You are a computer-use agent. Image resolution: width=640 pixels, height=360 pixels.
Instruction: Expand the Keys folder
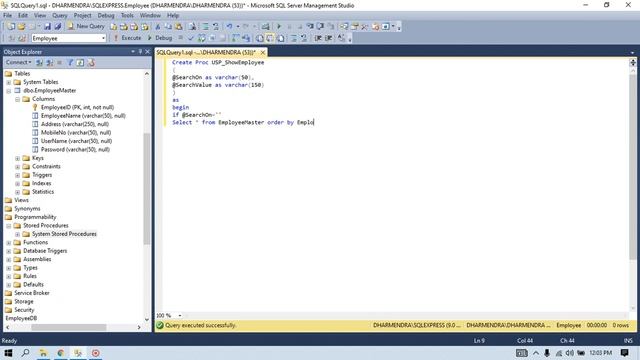pyautogui.click(x=18, y=158)
